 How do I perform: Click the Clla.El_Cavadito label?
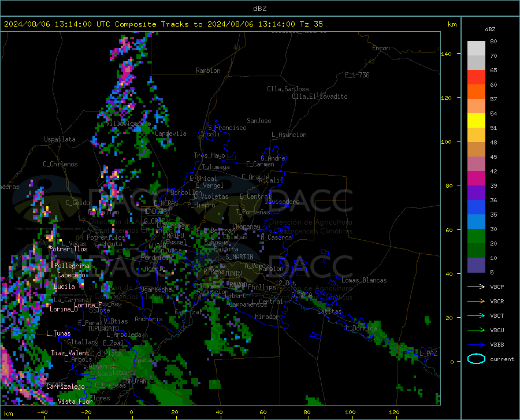[x=320, y=96]
